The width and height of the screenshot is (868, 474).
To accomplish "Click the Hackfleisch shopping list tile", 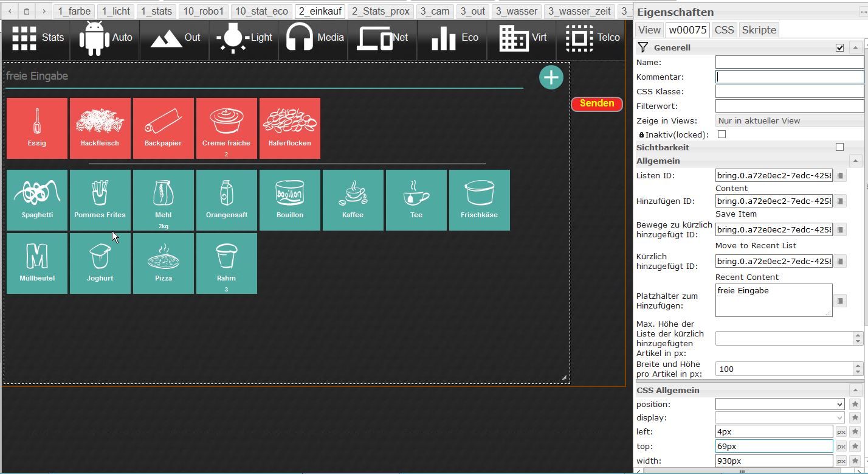I will tap(100, 128).
